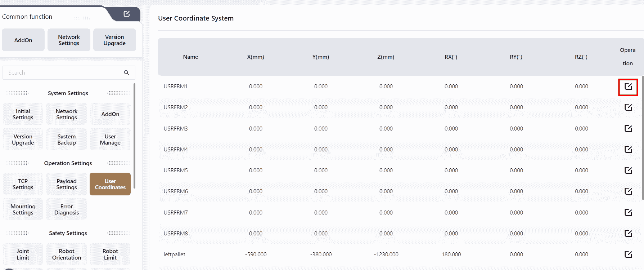Viewport: 644px width, 270px height.
Task: Click the search magnifier icon
Action: pos(126,73)
